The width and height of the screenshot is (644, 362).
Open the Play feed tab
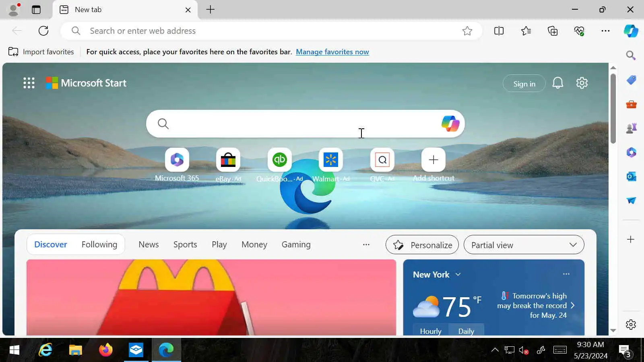pos(219,245)
